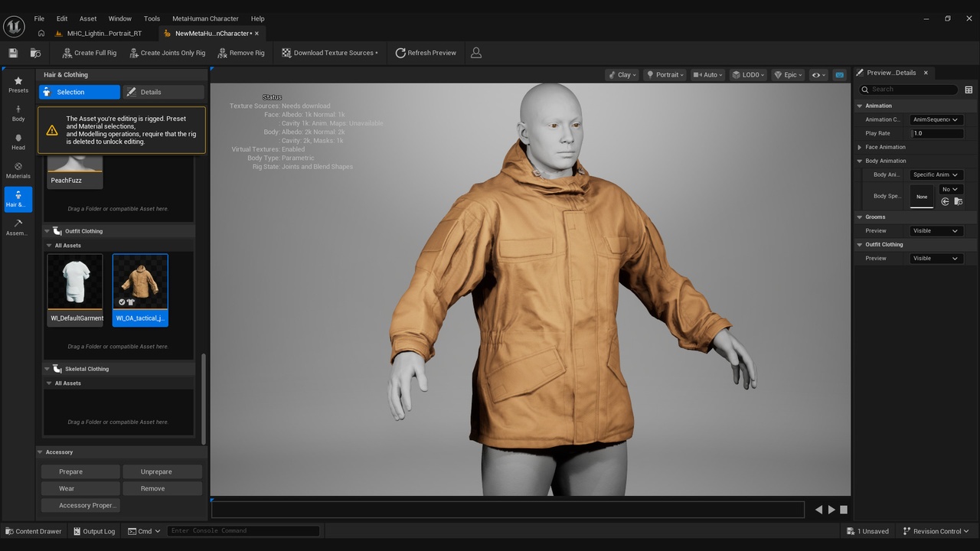Image resolution: width=980 pixels, height=551 pixels.
Task: Click the Preview Details search field
Action: pyautogui.click(x=909, y=90)
